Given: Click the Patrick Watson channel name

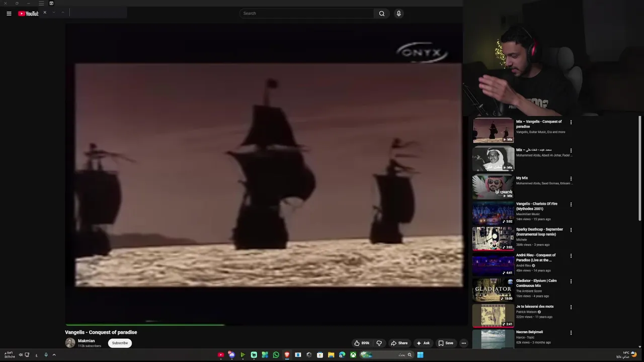Looking at the screenshot, I should coord(526,312).
